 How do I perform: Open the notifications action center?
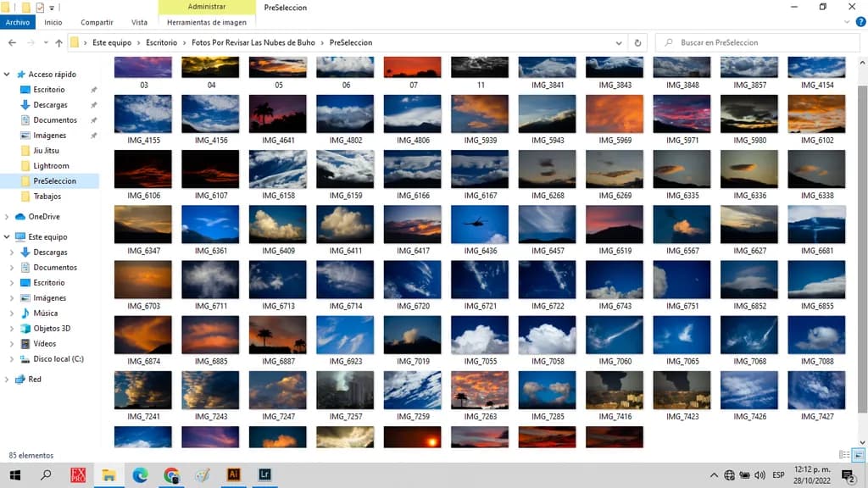coord(848,475)
